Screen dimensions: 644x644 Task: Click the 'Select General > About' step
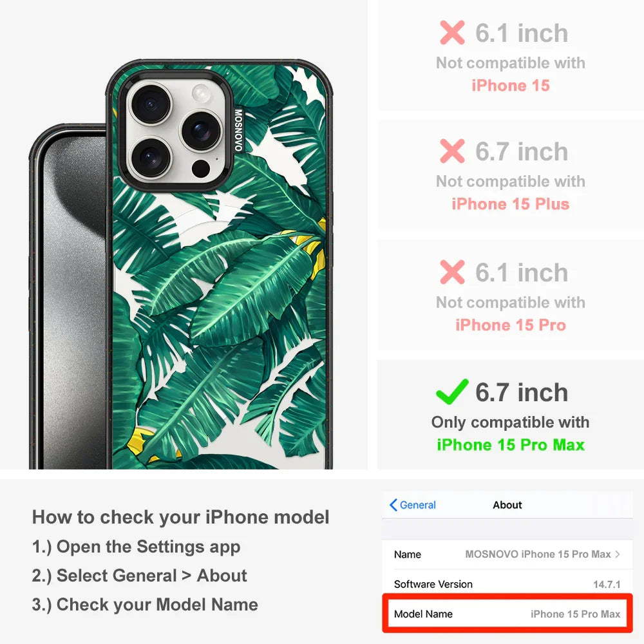140,575
